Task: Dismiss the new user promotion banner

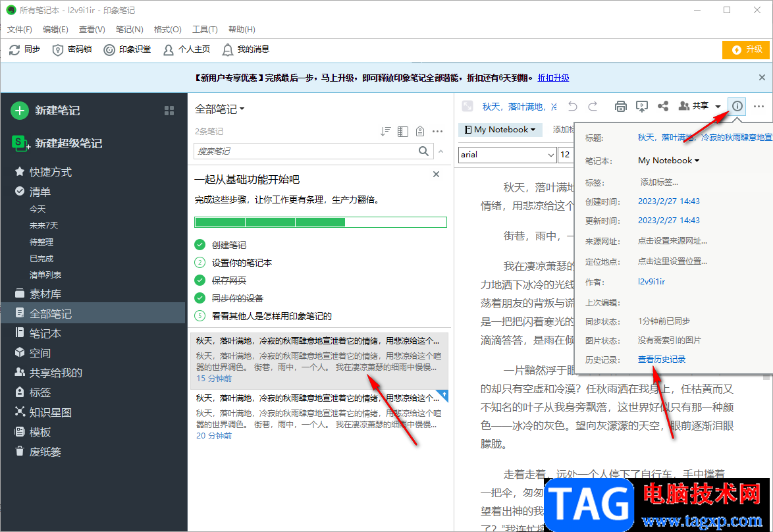Action: tap(762, 78)
